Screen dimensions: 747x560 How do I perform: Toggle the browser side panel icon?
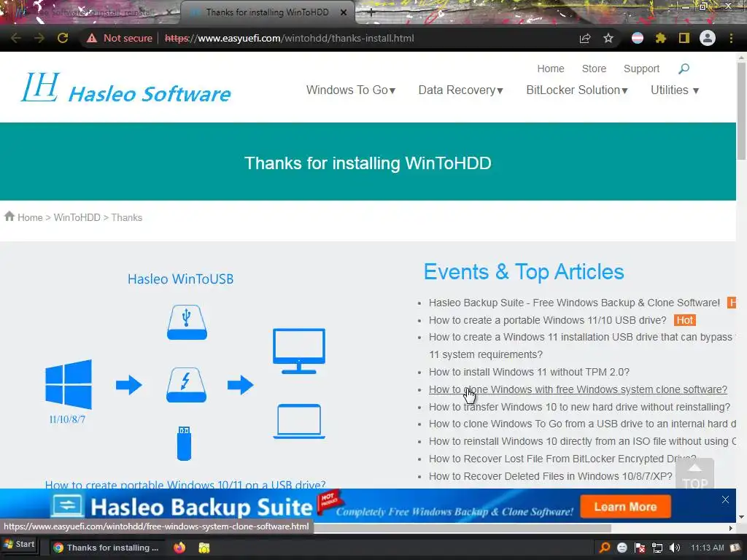[x=684, y=38]
